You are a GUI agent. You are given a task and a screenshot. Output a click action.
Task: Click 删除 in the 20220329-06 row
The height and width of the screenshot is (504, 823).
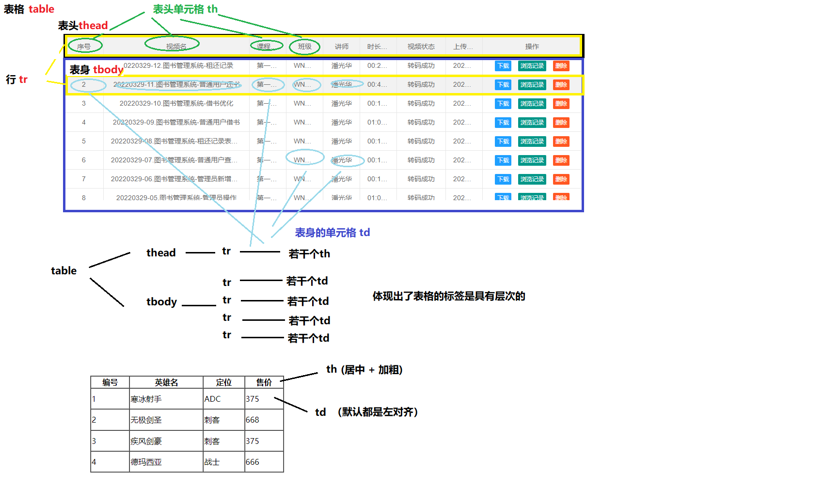[x=561, y=179]
